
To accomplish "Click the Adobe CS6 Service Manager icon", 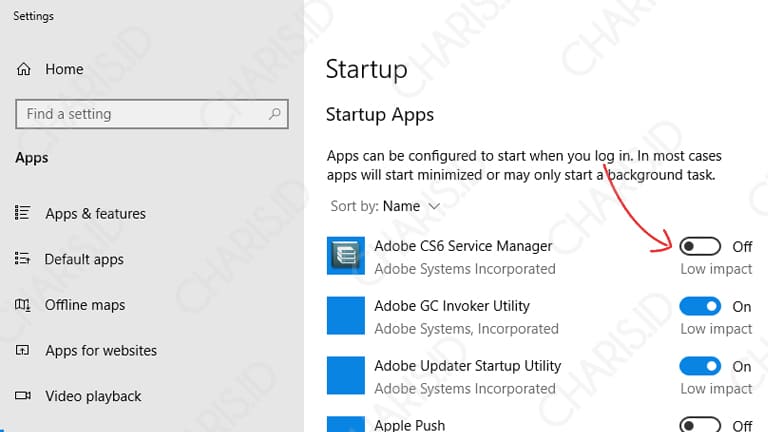I will point(346,256).
